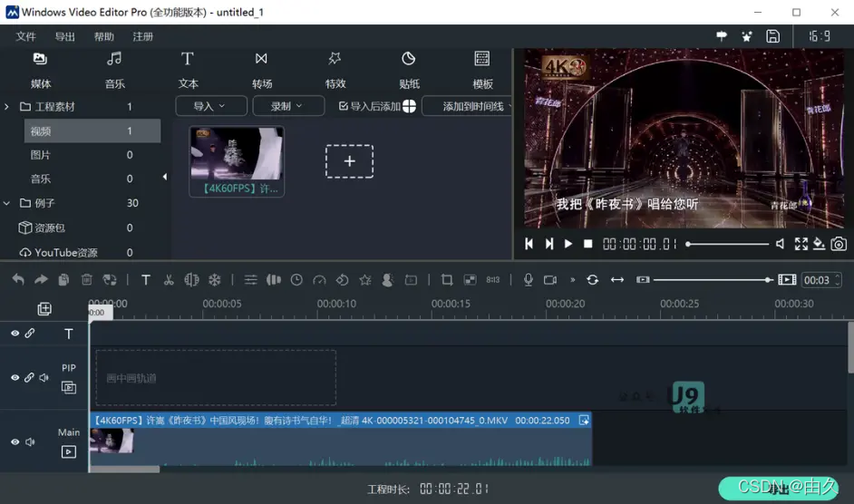Viewport: 854px width, 504px height.
Task: Collapse the 例子 tree node
Action: [x=6, y=203]
